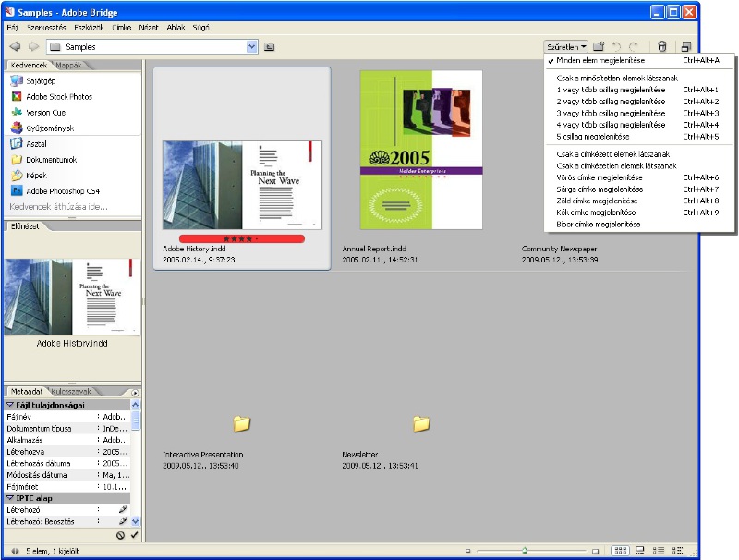
Task: Open the Szűretlen filter dropdown
Action: (566, 46)
